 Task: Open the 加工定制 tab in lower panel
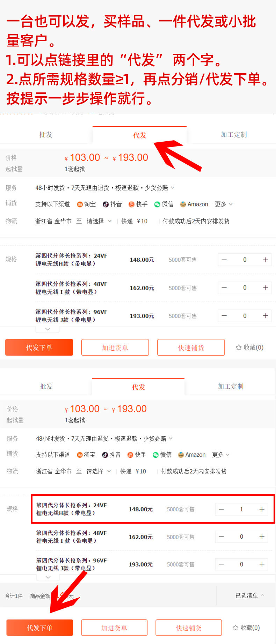pos(230,386)
